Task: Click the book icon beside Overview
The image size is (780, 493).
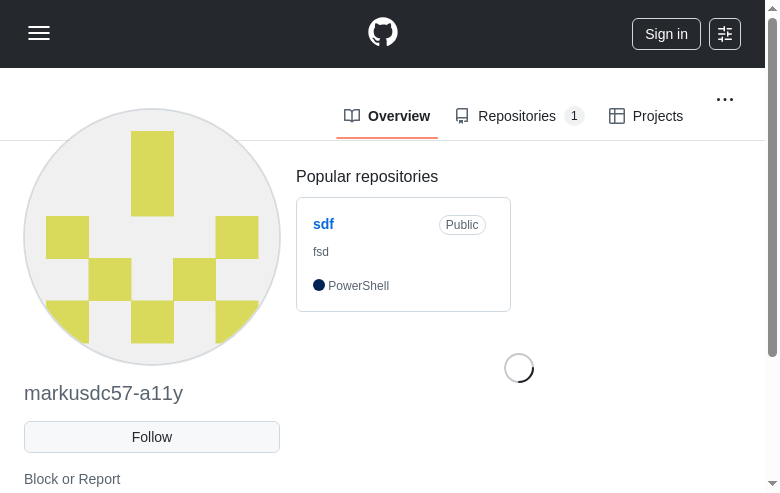Action: pyautogui.click(x=352, y=116)
